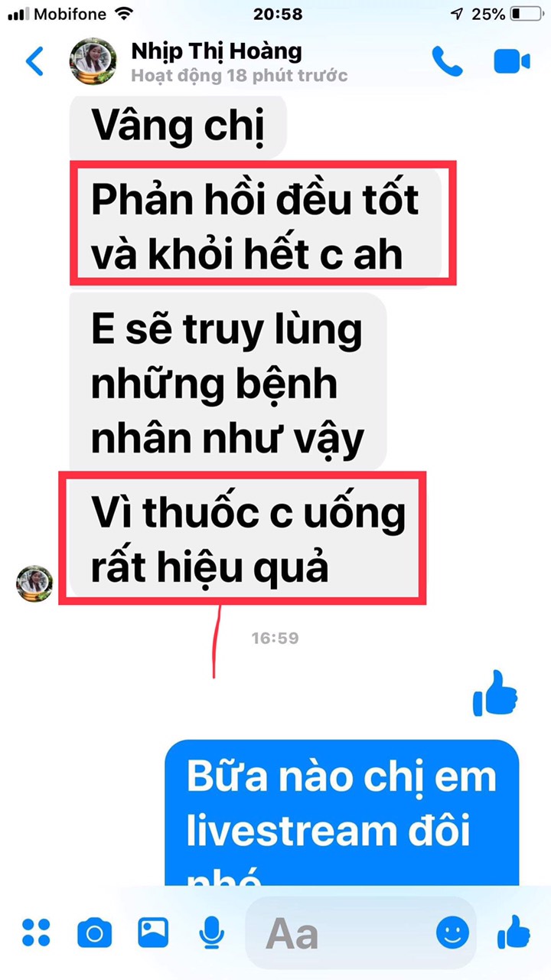Open Nhịp Thị Hoàng profile picture
The height and width of the screenshot is (980, 551).
(93, 62)
